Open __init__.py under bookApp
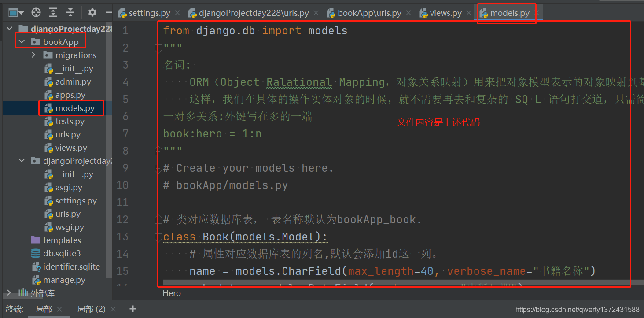 coord(74,69)
